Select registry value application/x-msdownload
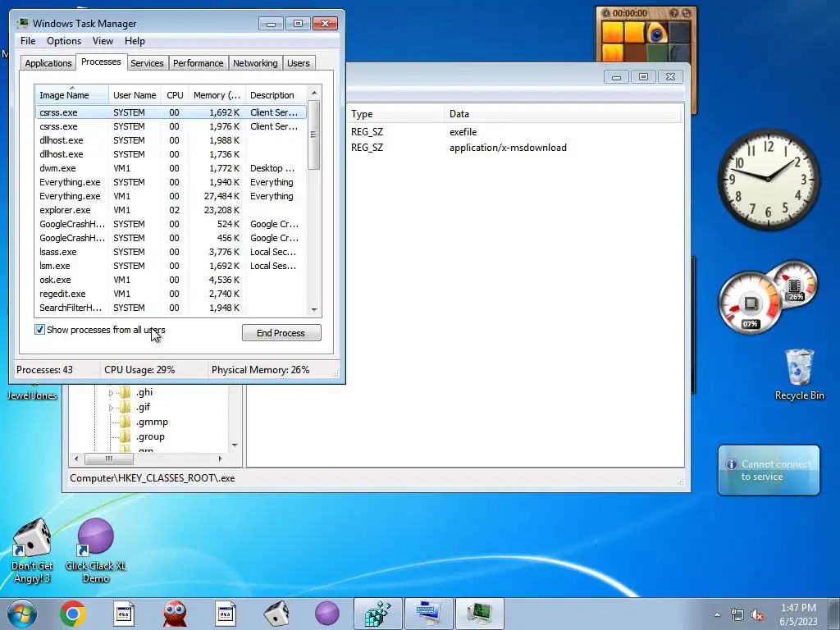The image size is (840, 630). coord(507,148)
